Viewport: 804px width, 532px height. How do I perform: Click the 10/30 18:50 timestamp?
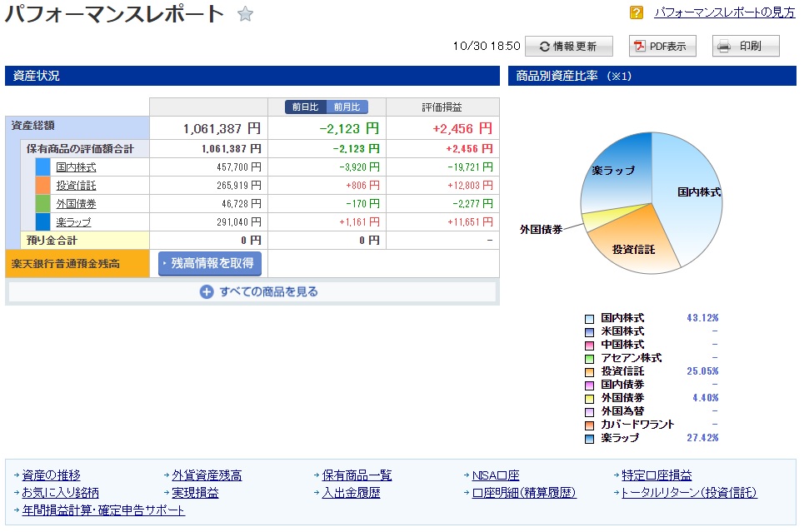(x=486, y=46)
